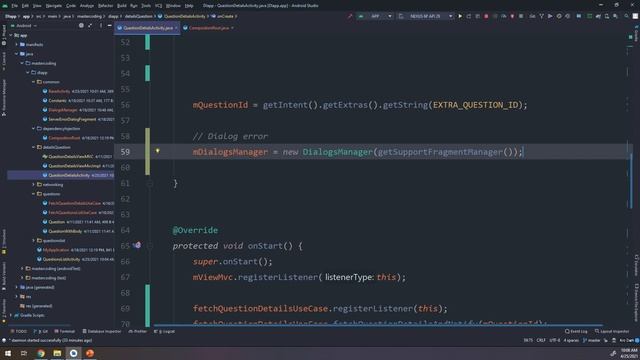Open the VCS menu
The height and width of the screenshot is (360, 640).
click(x=158, y=6)
